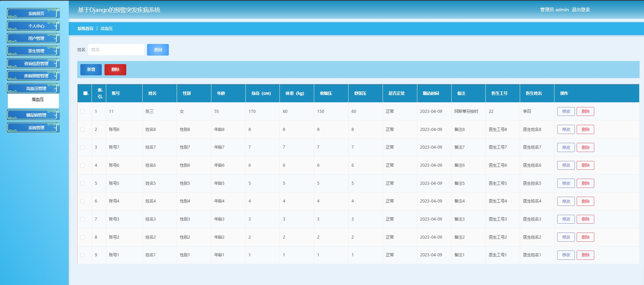Click 删除 for the 张三 row
644x285 pixels.
point(585,111)
